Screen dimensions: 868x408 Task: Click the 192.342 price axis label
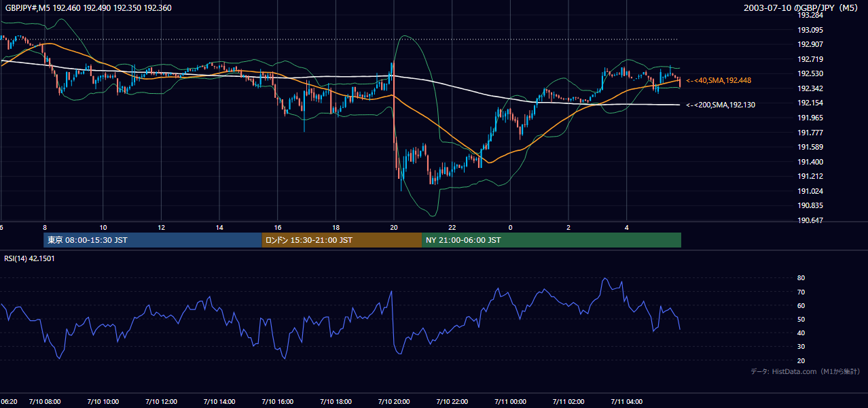[x=810, y=88]
